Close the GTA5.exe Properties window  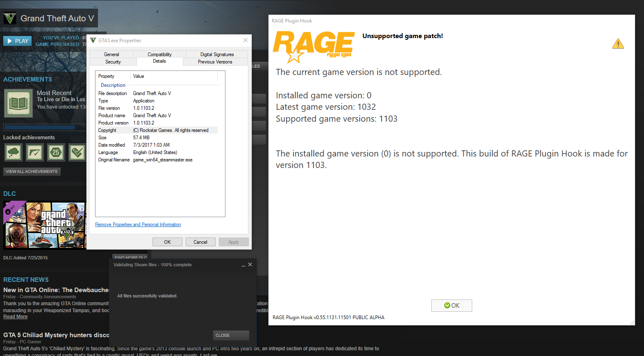pos(246,40)
